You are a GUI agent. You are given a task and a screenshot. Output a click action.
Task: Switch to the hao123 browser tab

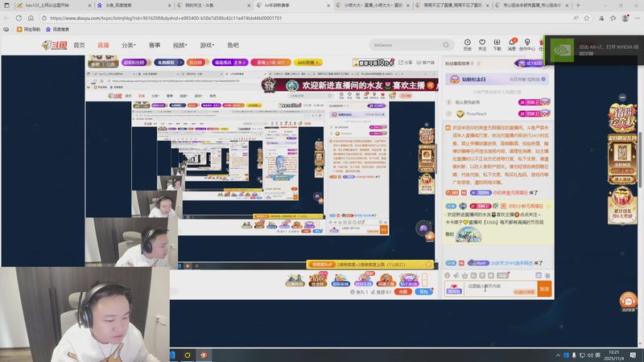coord(53,6)
